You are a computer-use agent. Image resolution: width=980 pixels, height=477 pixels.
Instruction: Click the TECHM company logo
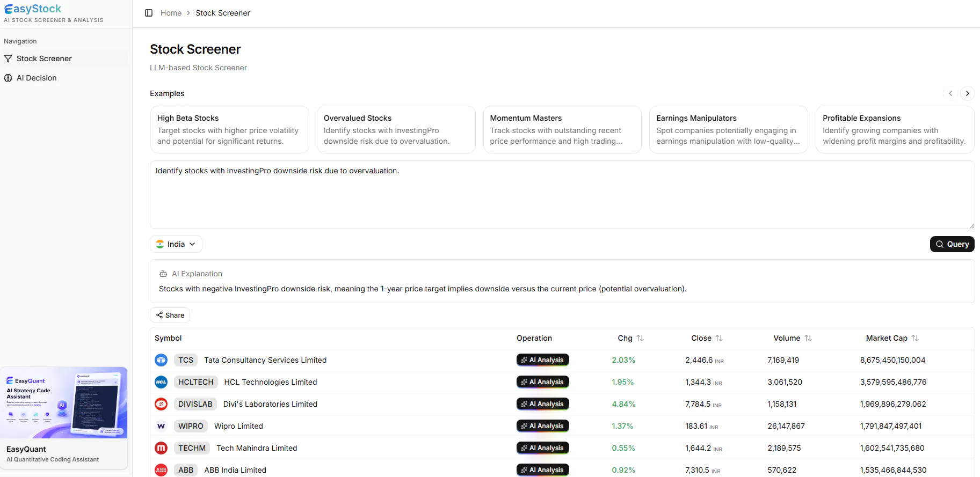pyautogui.click(x=161, y=448)
